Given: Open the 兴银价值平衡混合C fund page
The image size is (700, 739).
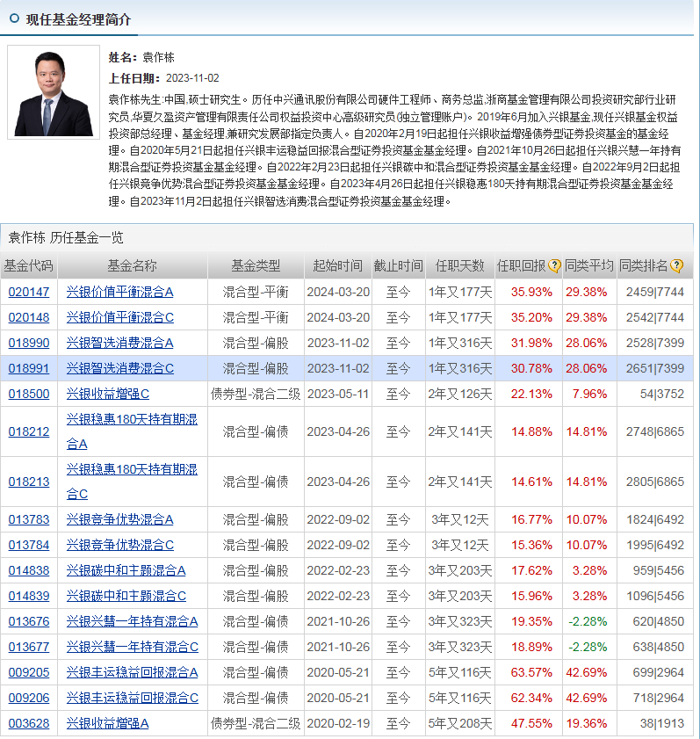Looking at the screenshot, I should coord(120,317).
